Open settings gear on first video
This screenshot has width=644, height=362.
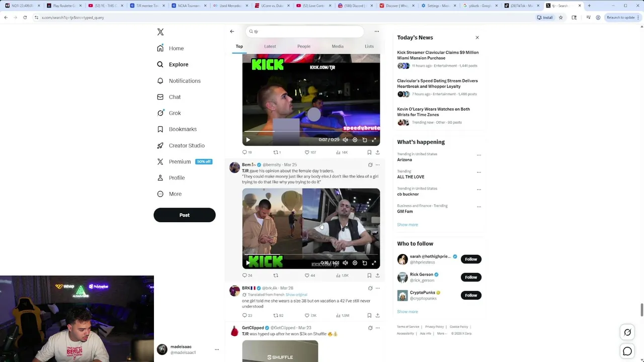tap(355, 140)
